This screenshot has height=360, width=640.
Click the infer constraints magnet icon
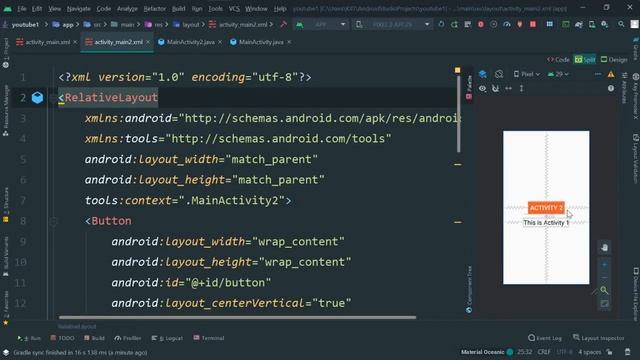click(495, 89)
